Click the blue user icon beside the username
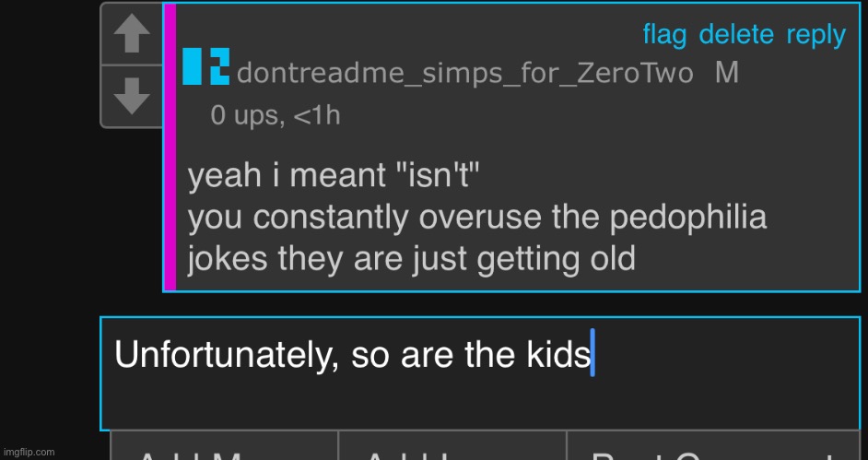868x460 pixels. pos(205,66)
